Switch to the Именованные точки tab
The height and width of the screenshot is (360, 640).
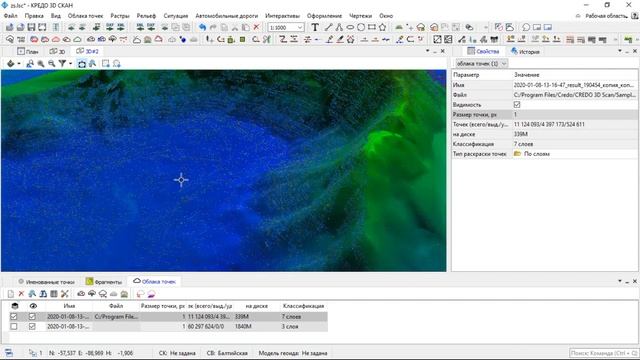click(46, 282)
